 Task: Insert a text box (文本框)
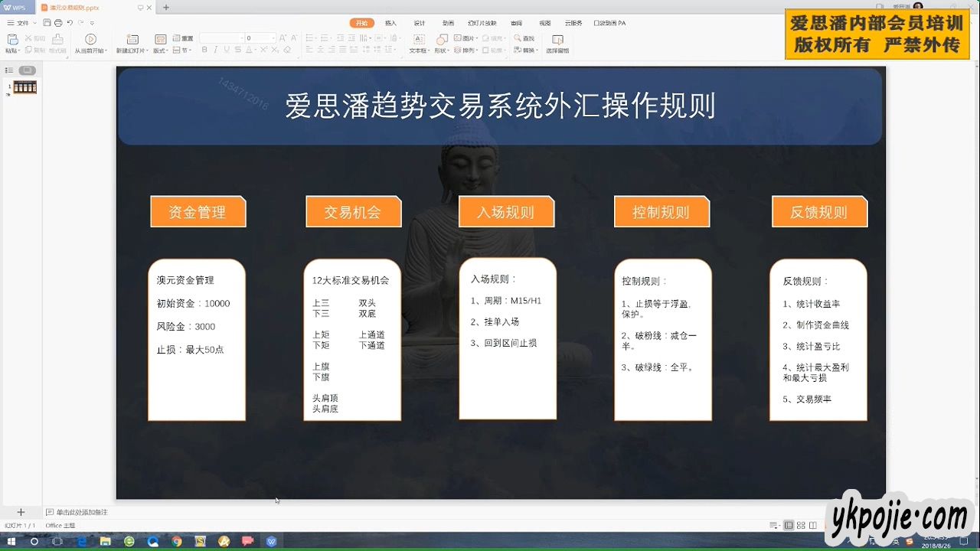coord(419,40)
